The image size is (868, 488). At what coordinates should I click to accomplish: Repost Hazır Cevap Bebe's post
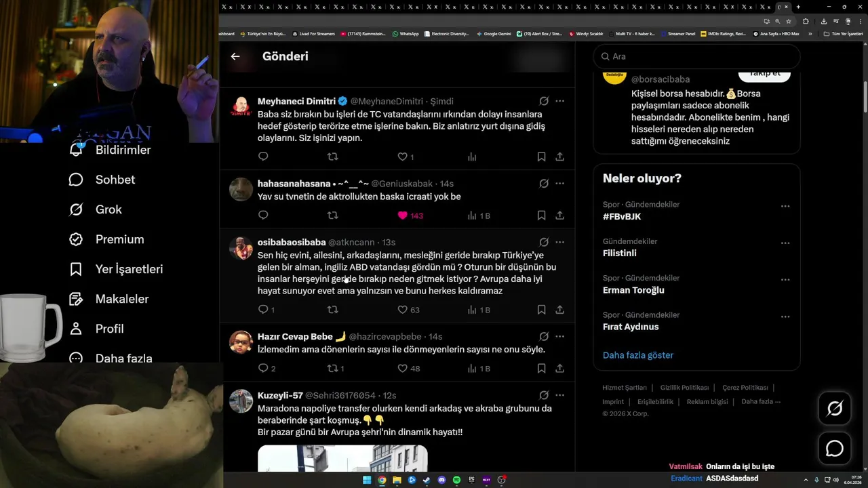pos(332,369)
